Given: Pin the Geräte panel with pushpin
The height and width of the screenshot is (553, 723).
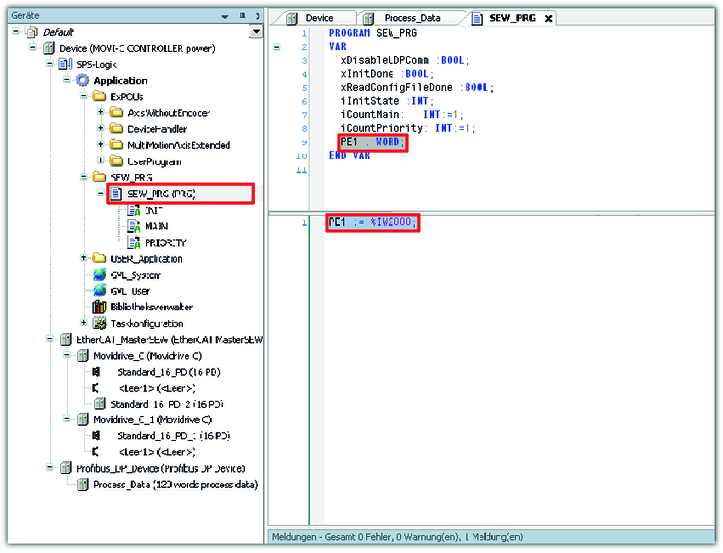Looking at the screenshot, I should pos(242,16).
